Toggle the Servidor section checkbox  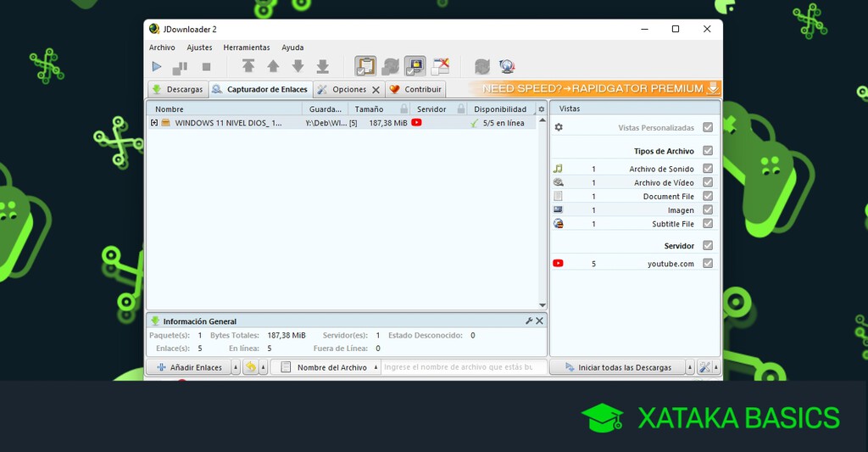(x=708, y=245)
